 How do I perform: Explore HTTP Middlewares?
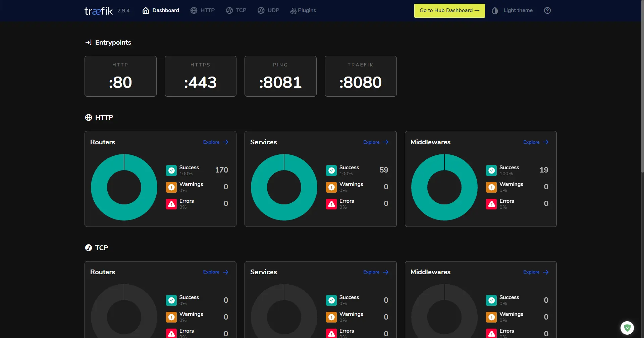536,142
